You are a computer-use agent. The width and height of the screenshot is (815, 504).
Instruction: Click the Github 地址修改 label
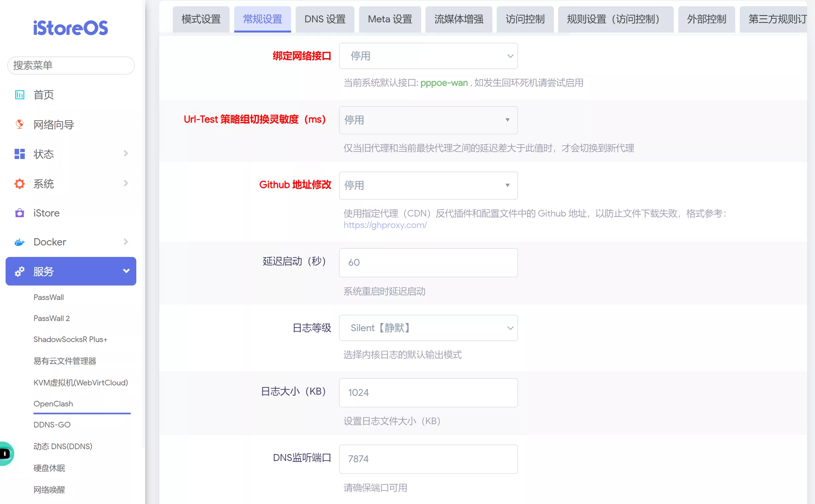(x=295, y=185)
